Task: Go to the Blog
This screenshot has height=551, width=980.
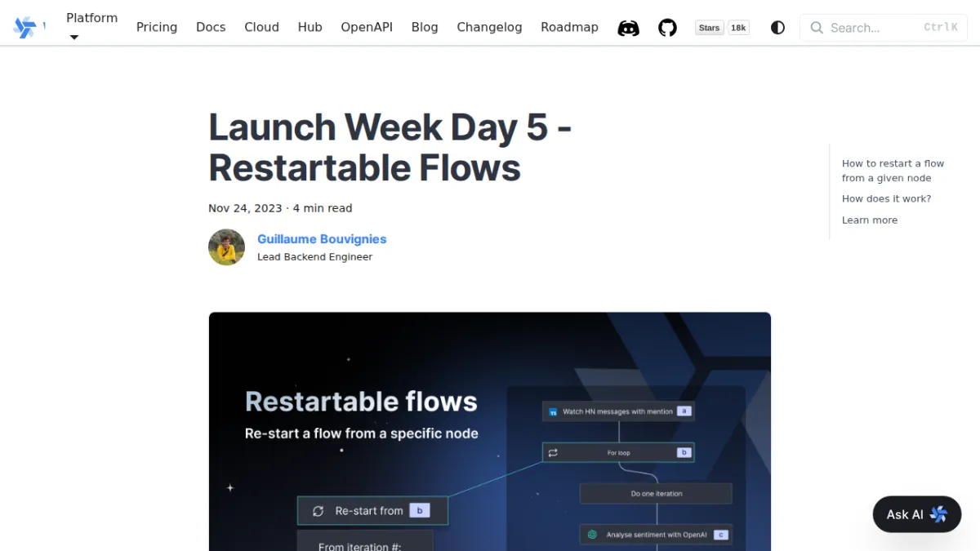Action: (425, 28)
